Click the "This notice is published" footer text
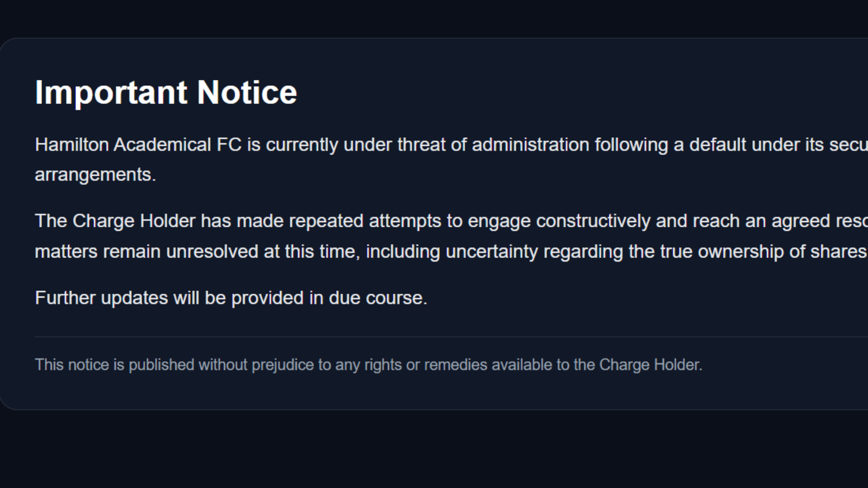The height and width of the screenshot is (488, 868). click(x=114, y=365)
